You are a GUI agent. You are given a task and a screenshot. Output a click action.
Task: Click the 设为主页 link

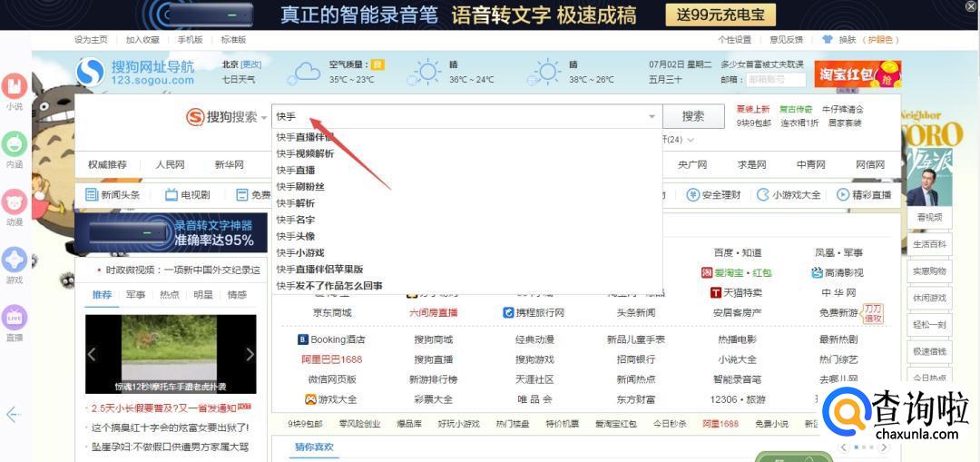pos(91,39)
